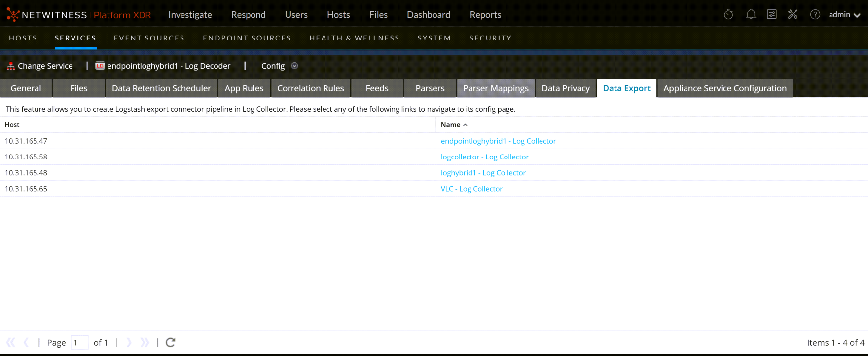
Task: Go to the last page
Action: tap(145, 342)
